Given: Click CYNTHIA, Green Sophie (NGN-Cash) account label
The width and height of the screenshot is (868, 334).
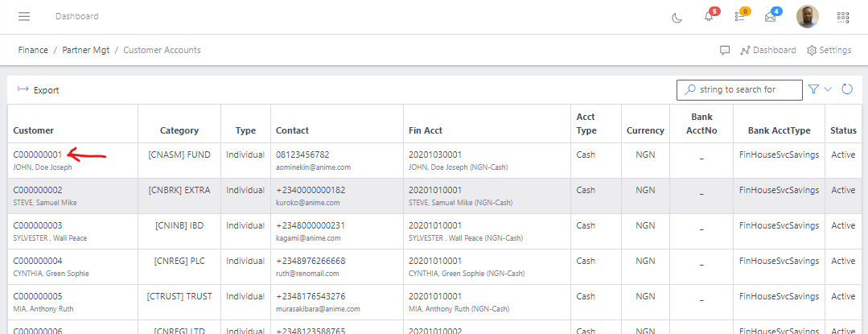Looking at the screenshot, I should coord(467,274).
